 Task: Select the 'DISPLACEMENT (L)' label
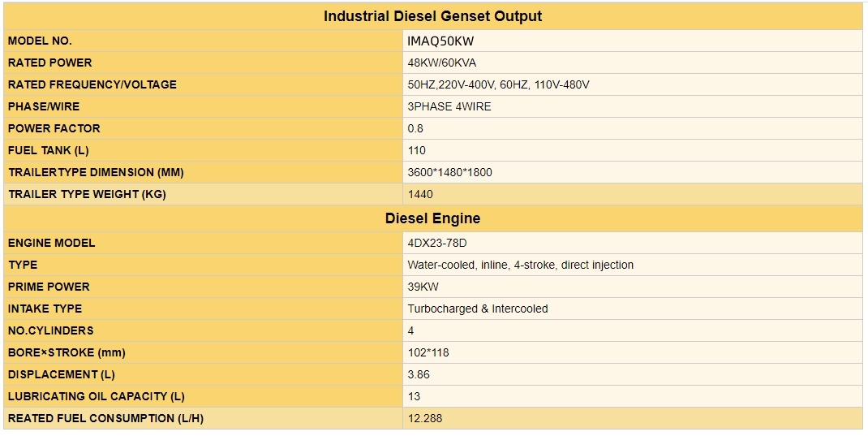[x=62, y=374]
